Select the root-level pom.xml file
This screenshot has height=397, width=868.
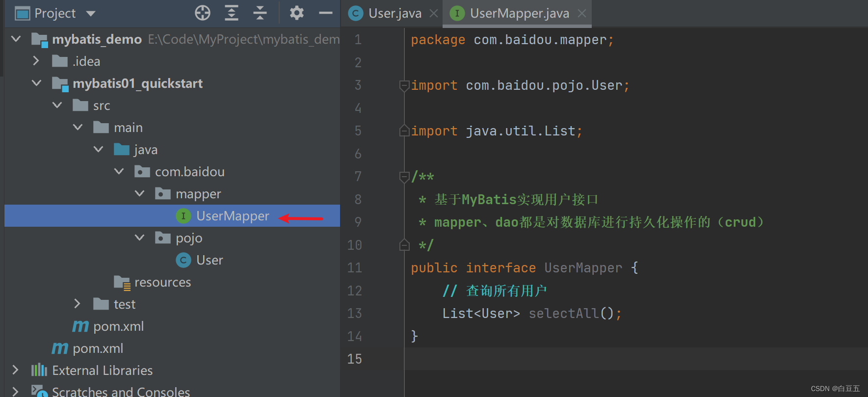point(98,348)
